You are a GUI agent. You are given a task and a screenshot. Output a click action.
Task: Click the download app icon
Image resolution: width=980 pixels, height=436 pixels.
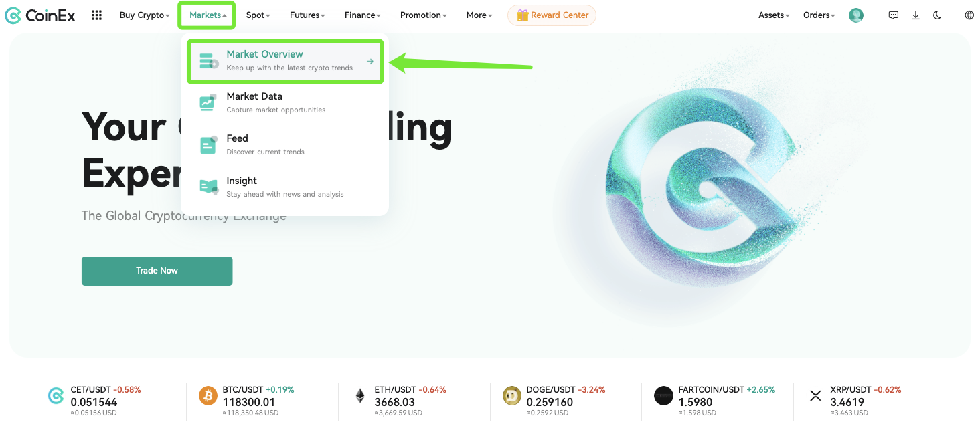[916, 15]
